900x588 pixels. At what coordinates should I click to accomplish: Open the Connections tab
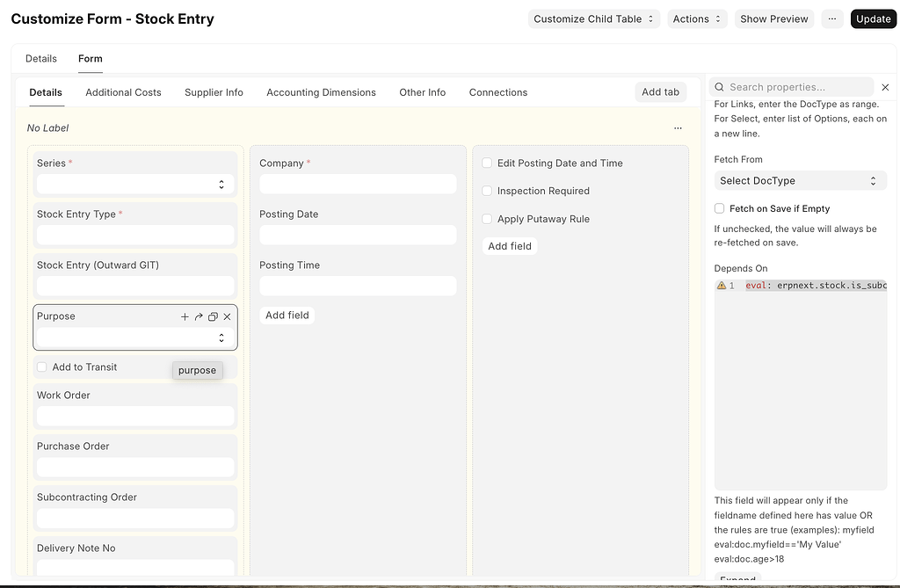click(497, 91)
